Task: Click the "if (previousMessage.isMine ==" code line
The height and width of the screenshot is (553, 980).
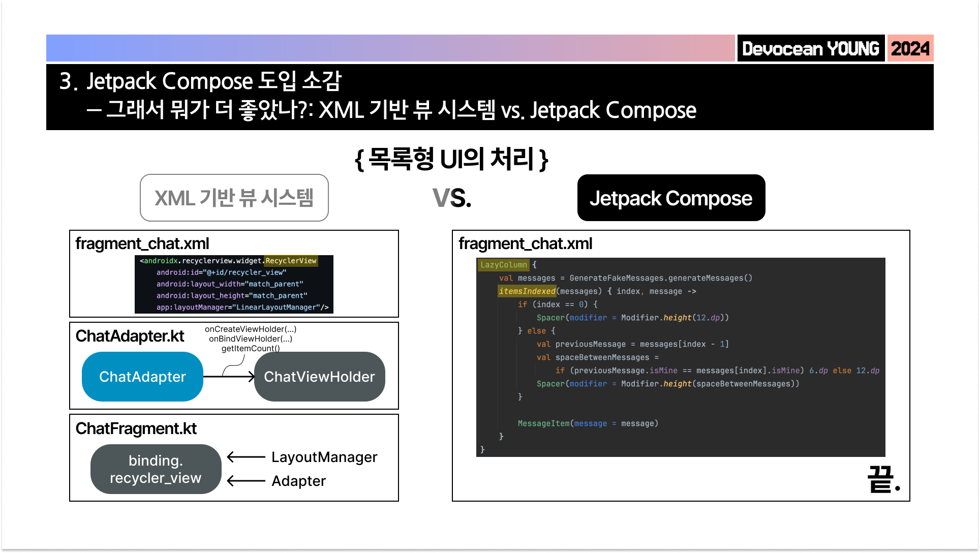Action: point(717,371)
